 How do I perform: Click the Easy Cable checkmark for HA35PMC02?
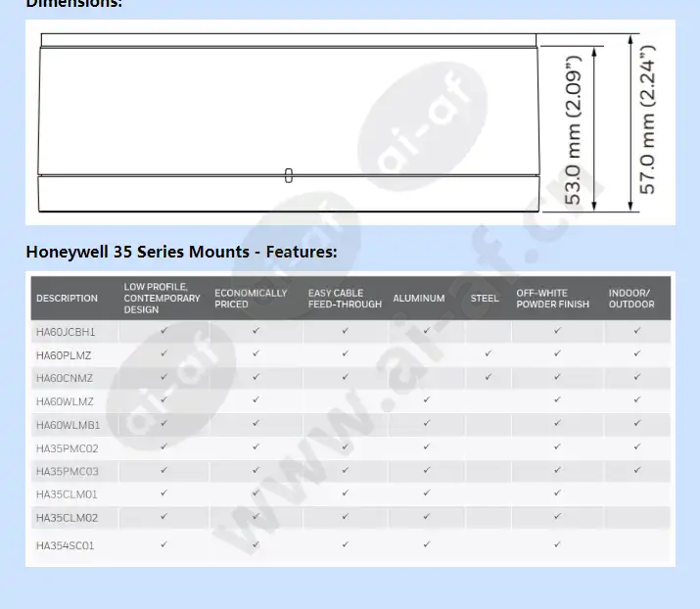pos(345,446)
